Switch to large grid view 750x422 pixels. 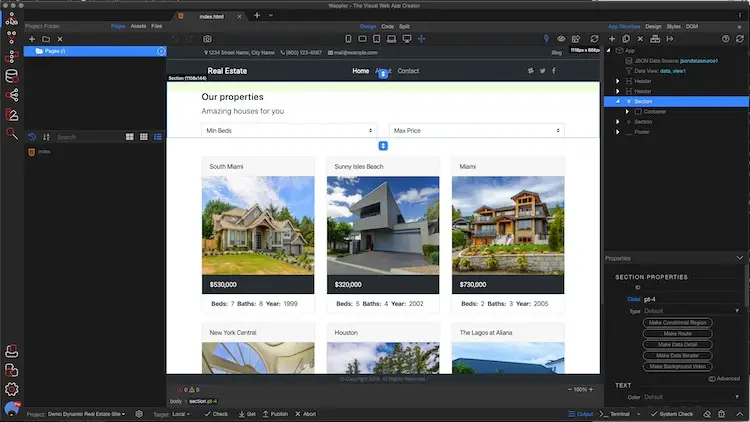coord(130,137)
